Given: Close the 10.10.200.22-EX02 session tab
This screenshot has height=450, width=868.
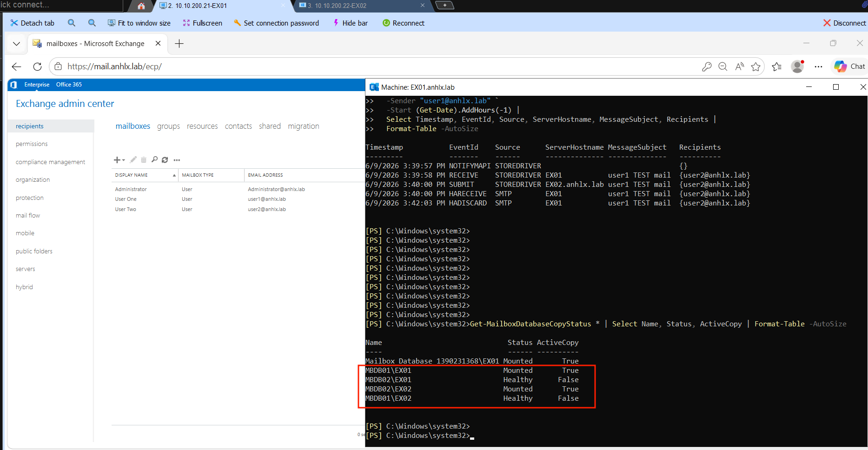Looking at the screenshot, I should tap(422, 5).
